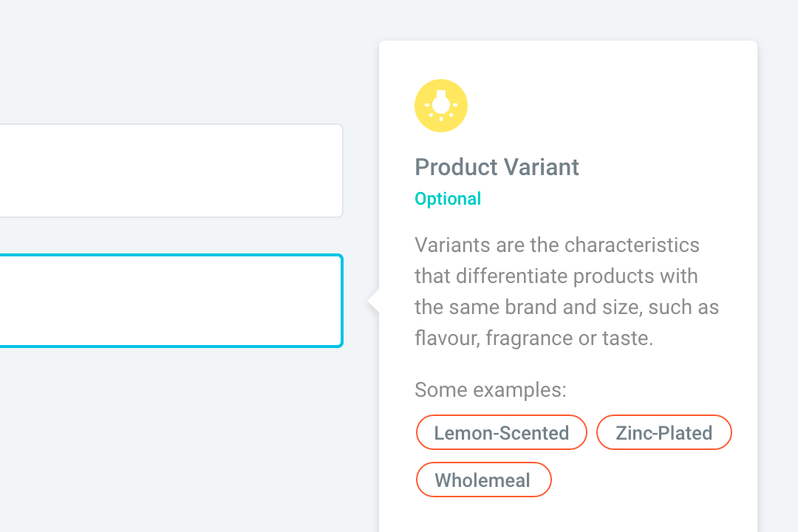This screenshot has height=532, width=798.
Task: Click the tooltip card's left pointer arrow
Action: (x=374, y=301)
